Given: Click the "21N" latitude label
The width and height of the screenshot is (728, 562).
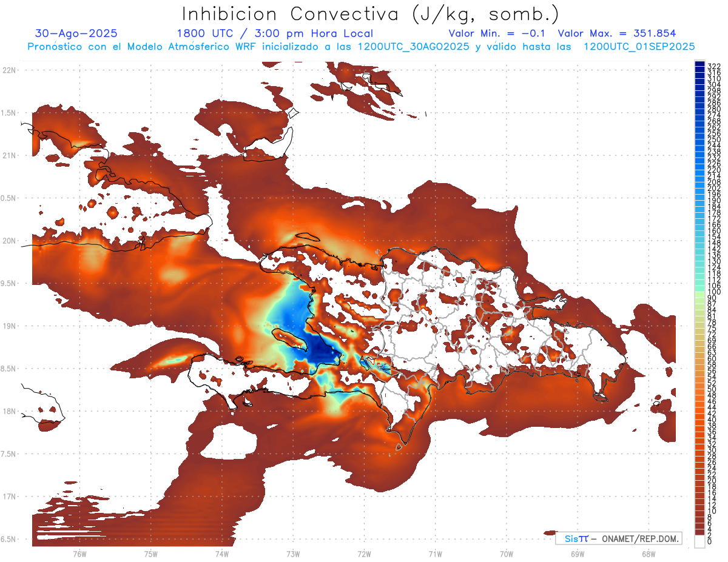Looking at the screenshot, I should point(9,155).
